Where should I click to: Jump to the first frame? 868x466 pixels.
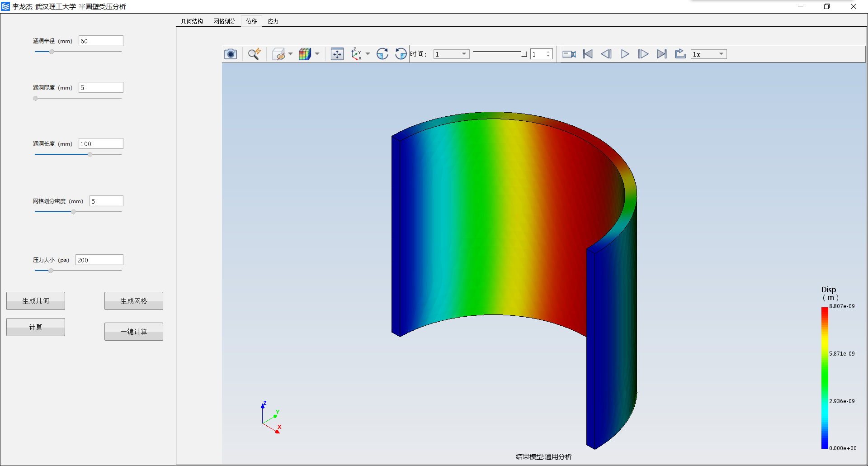[x=588, y=54]
